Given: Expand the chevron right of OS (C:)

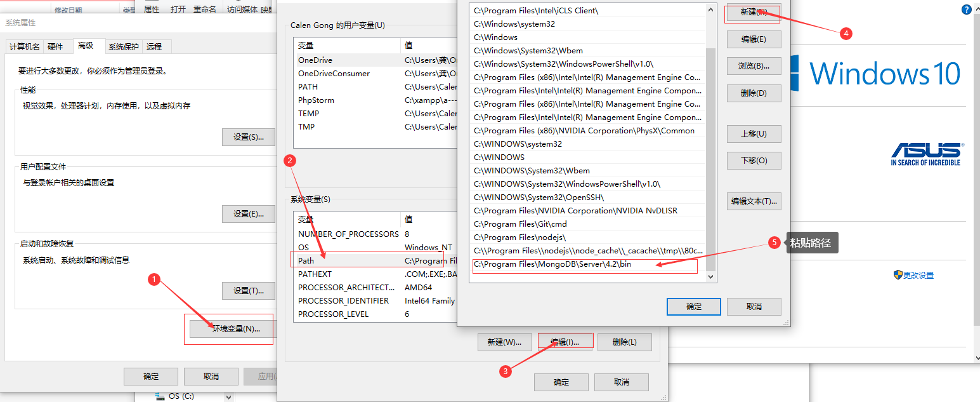Looking at the screenshot, I should [229, 396].
